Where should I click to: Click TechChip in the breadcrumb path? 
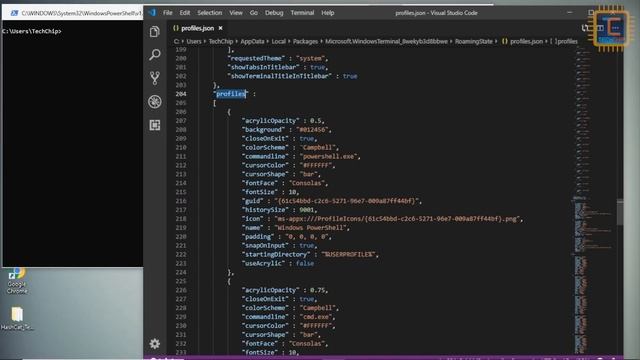(221, 41)
